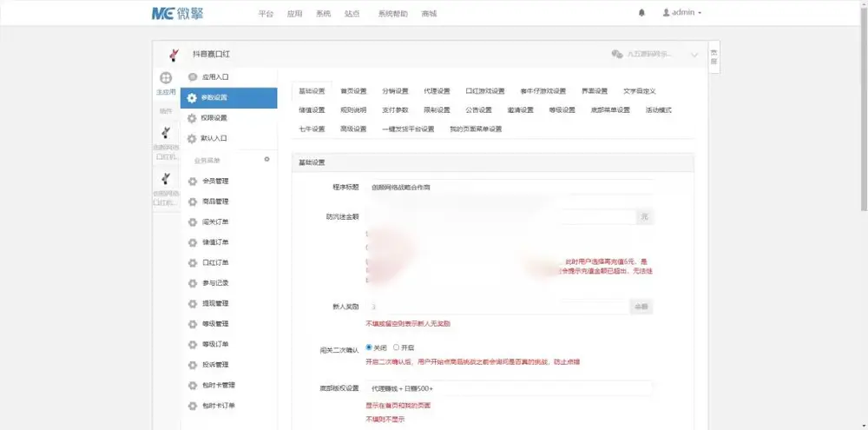Click the 新人奖励 input field
The height and width of the screenshot is (430, 868).
pyautogui.click(x=497, y=307)
